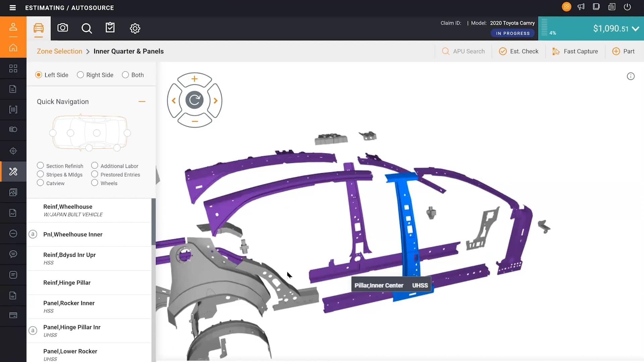Click the orange user profile icon
The width and height of the screenshot is (644, 362).
(x=13, y=27)
